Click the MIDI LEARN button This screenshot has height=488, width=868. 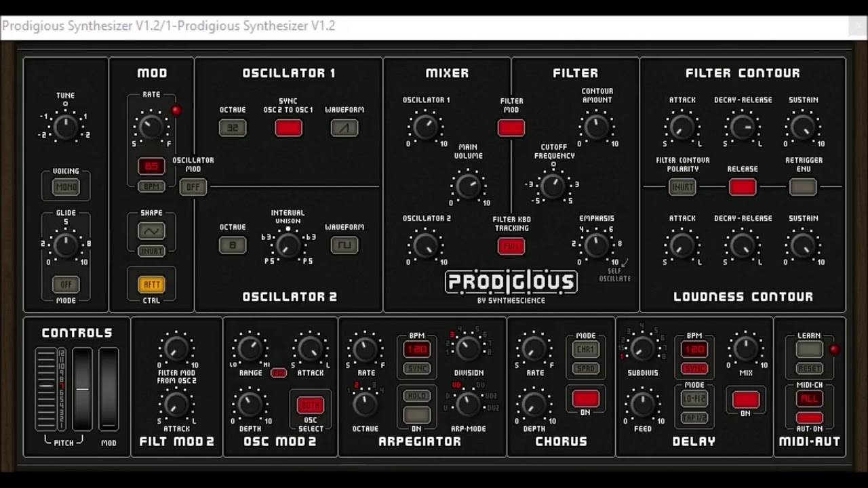pyautogui.click(x=809, y=350)
